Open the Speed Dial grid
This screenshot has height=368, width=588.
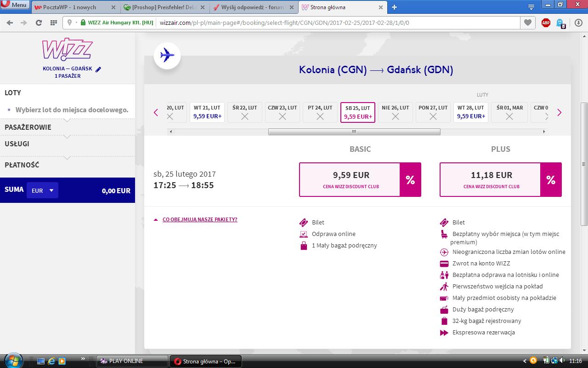tap(54, 23)
